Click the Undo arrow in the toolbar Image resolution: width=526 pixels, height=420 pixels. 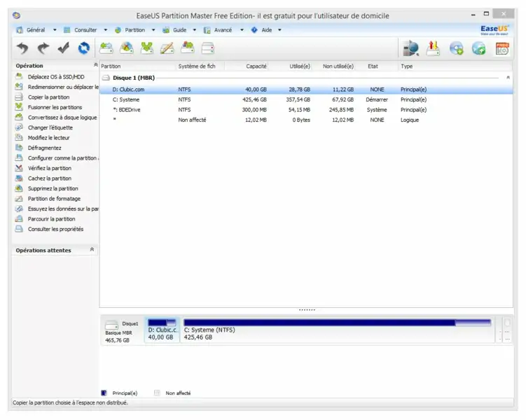(x=22, y=48)
